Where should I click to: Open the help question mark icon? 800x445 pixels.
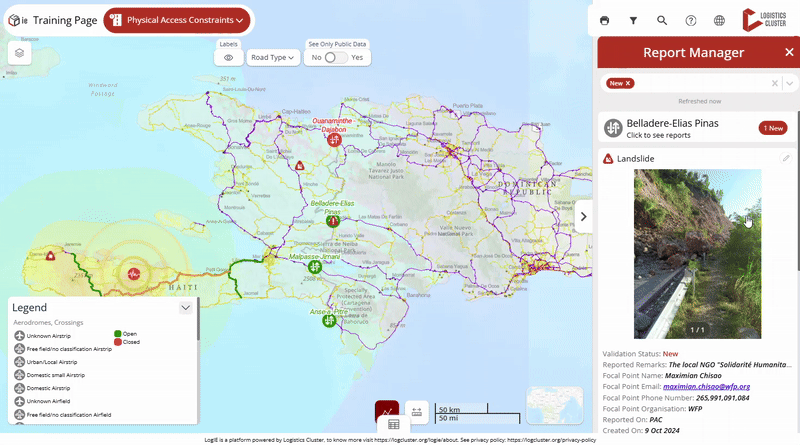(x=690, y=20)
